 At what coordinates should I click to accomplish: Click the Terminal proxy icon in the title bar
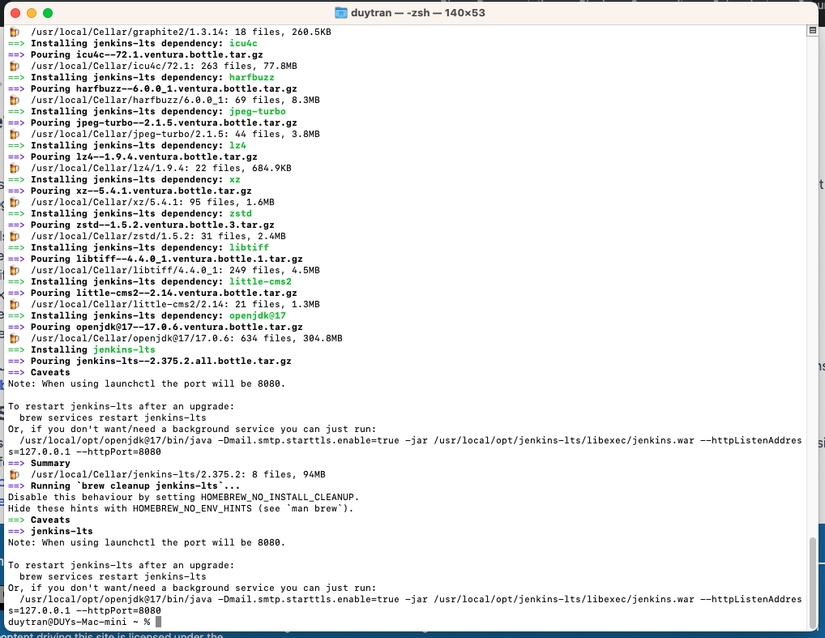341,14
